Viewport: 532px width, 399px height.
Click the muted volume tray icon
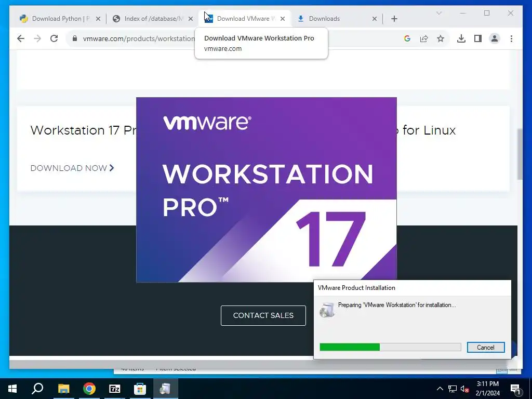(x=465, y=389)
